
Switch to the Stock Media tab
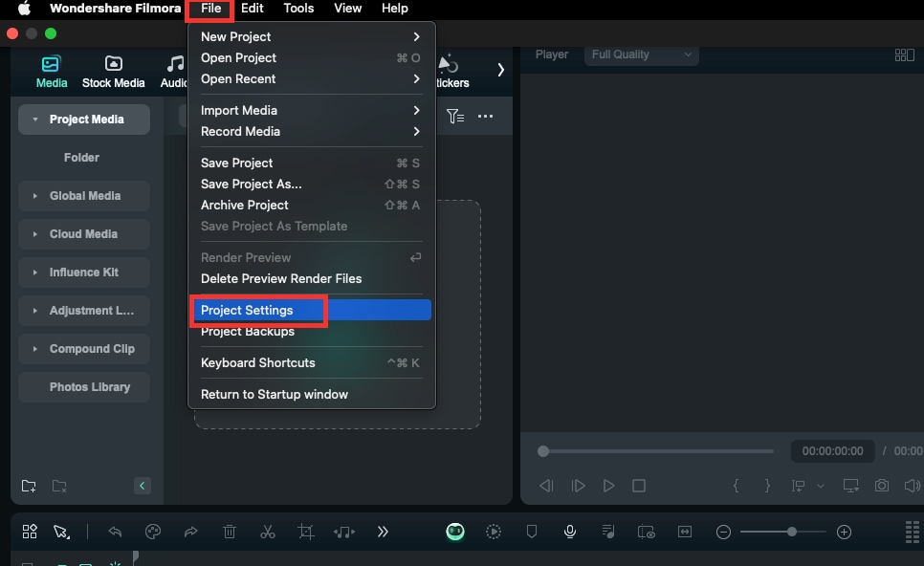(x=113, y=72)
